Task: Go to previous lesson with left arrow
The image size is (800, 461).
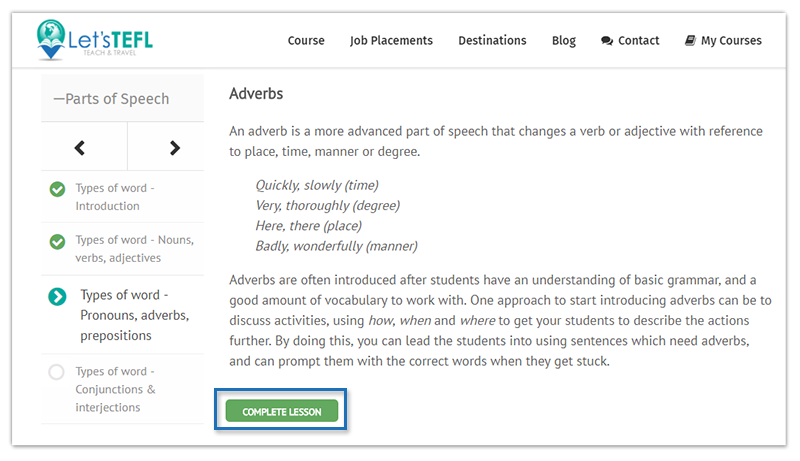Action: pyautogui.click(x=80, y=148)
